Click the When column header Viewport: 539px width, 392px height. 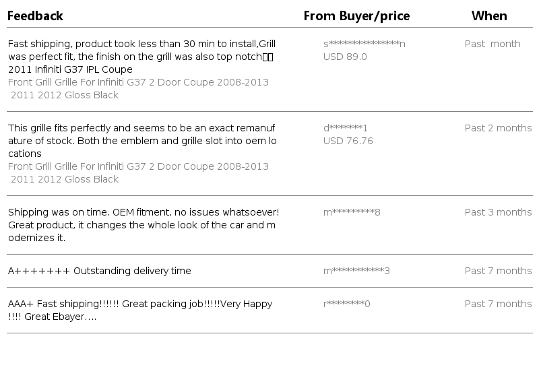489,15
